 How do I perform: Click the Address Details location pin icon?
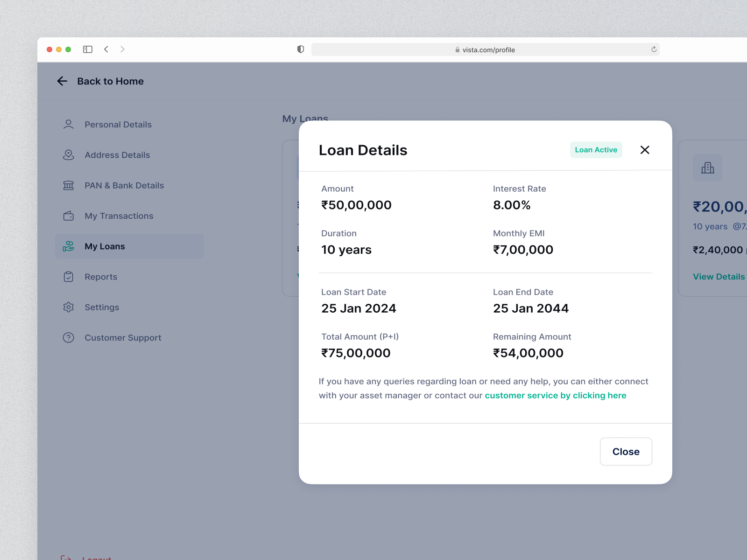pos(69,155)
